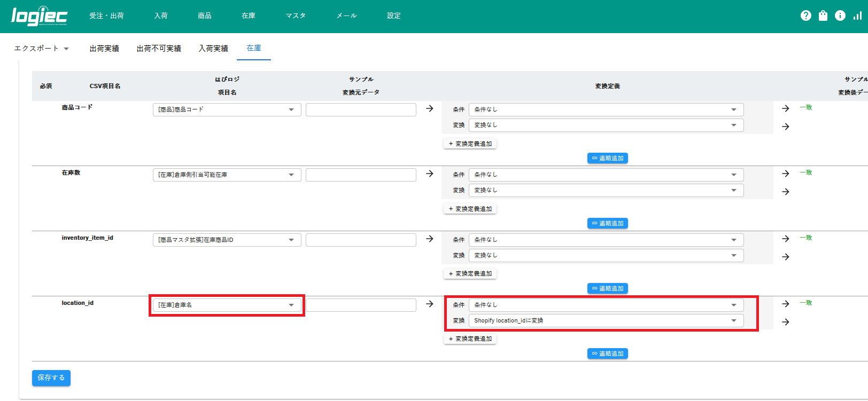The image size is (868, 401).
Task: Expand the エクスポート dropdown
Action: pyautogui.click(x=42, y=49)
